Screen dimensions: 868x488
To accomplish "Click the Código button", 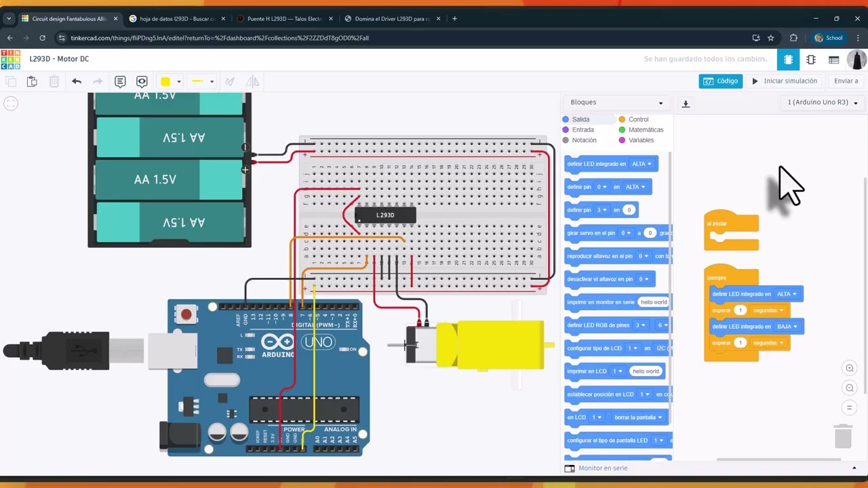I will pos(721,81).
